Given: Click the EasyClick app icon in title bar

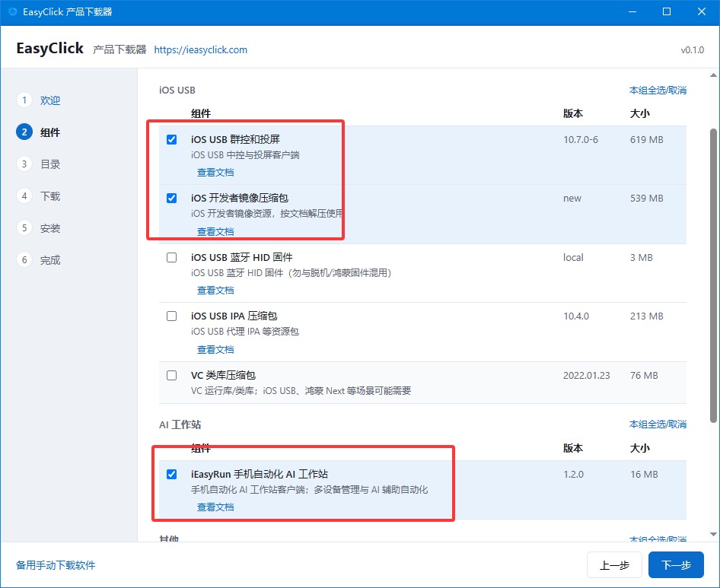Looking at the screenshot, I should coord(13,11).
